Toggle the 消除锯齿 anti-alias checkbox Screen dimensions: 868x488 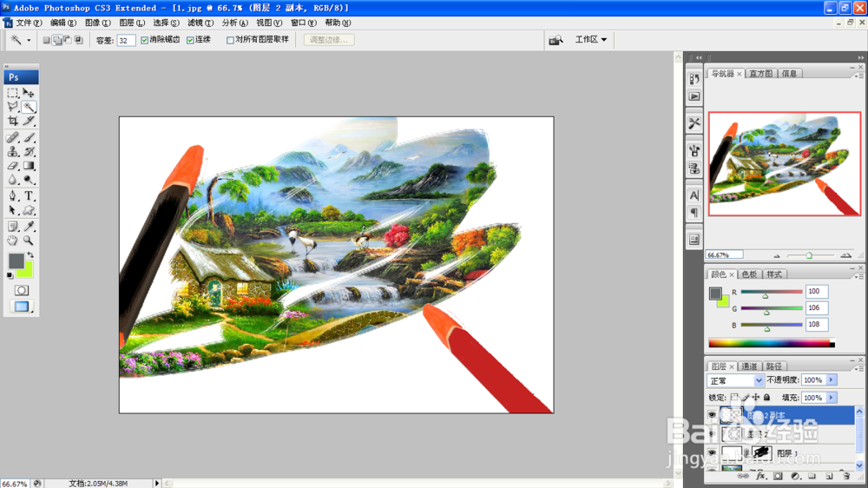tap(144, 40)
